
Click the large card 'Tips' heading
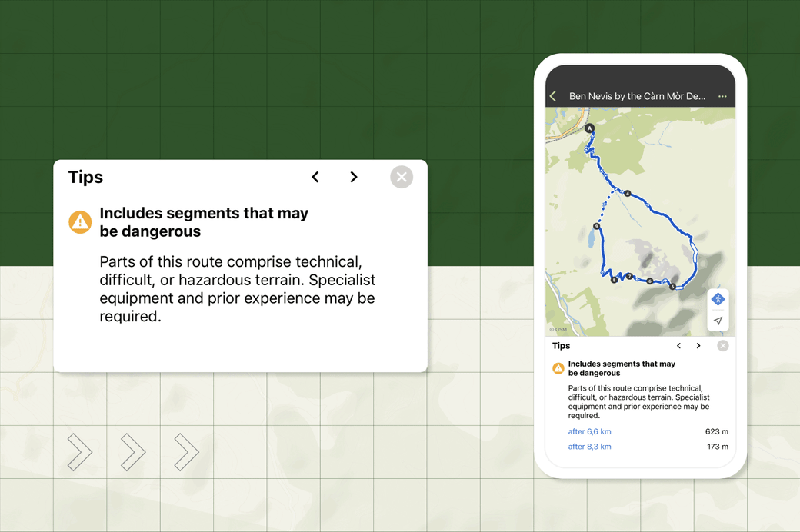click(x=85, y=177)
